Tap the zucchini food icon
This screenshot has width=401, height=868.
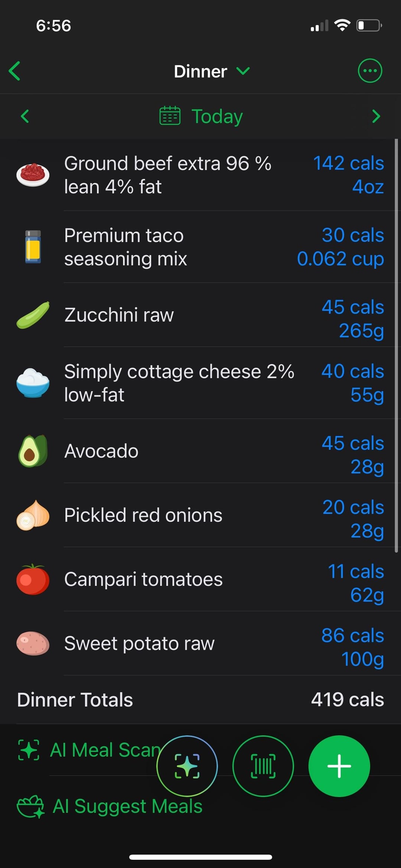pyautogui.click(x=33, y=315)
